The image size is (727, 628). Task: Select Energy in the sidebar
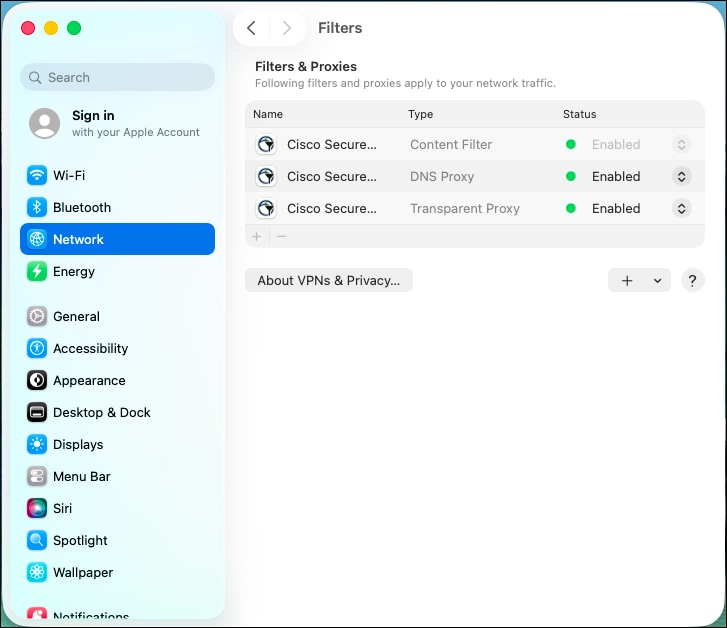(117, 271)
